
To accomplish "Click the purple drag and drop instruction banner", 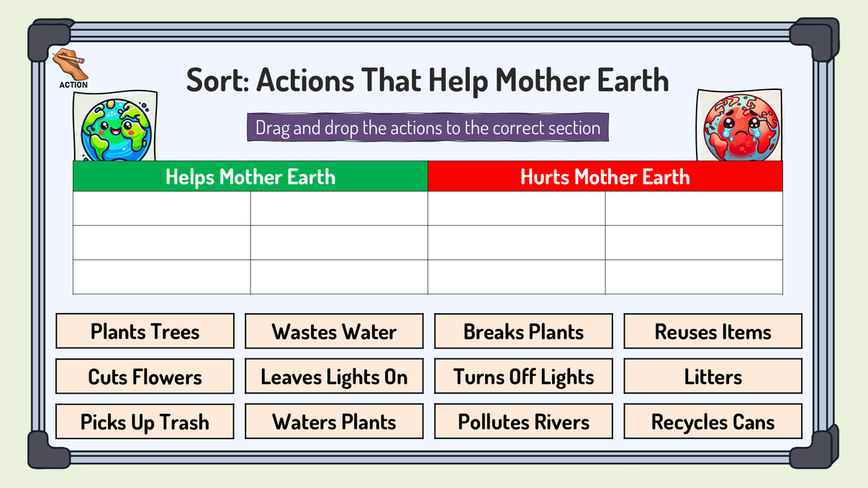I will (428, 128).
